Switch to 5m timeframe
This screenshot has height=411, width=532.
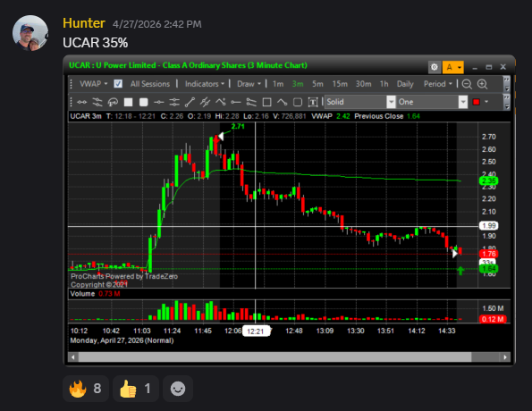(317, 84)
